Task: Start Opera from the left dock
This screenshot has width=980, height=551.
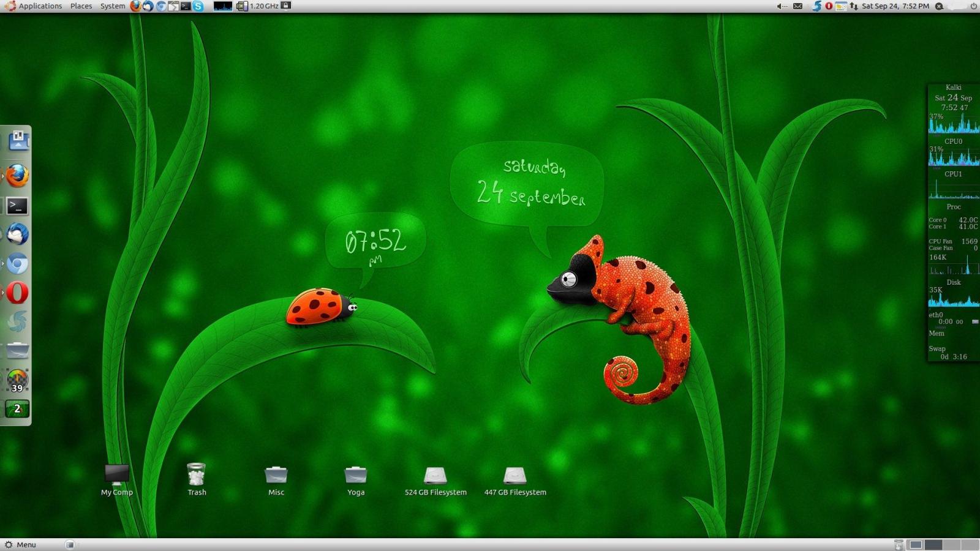Action: 17,293
